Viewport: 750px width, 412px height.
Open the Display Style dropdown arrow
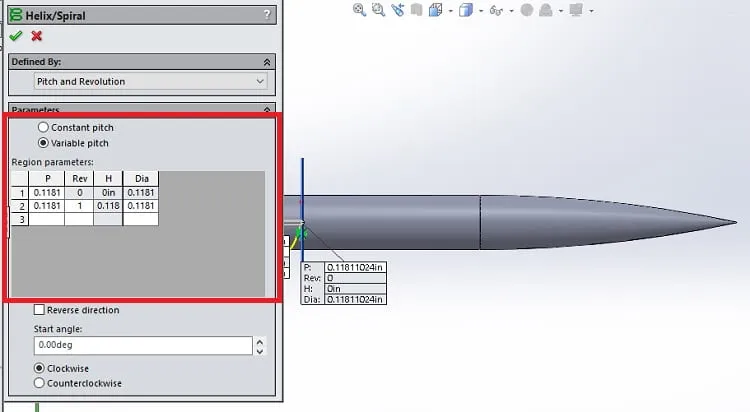coord(481,11)
